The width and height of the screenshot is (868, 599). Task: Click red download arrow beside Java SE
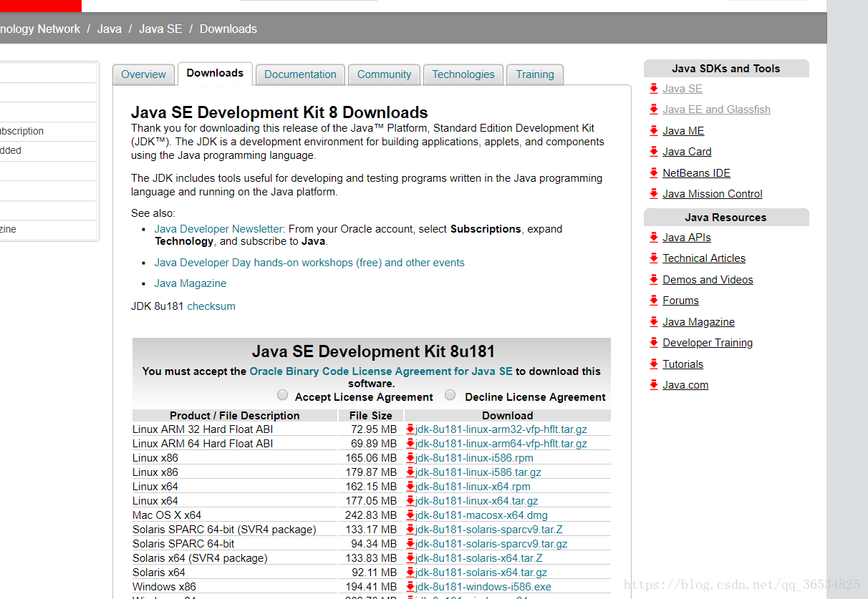click(x=654, y=89)
